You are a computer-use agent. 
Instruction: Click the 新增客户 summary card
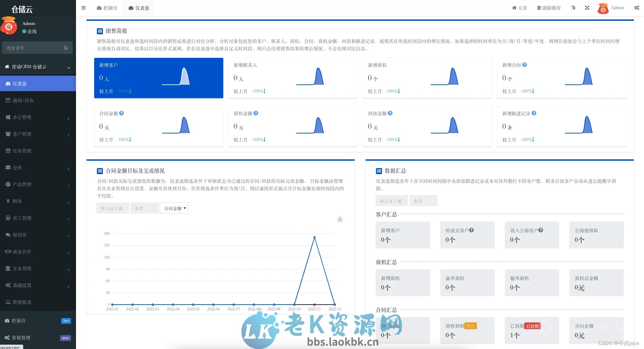[x=158, y=78]
